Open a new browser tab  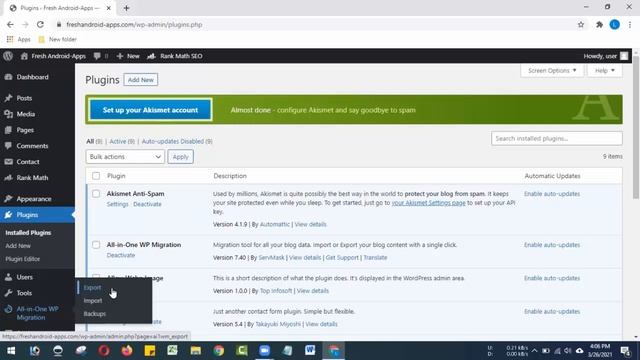126,8
